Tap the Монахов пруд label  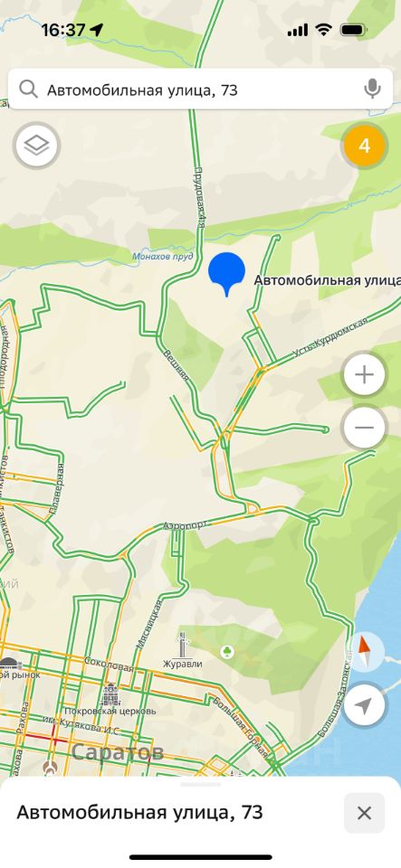(163, 256)
